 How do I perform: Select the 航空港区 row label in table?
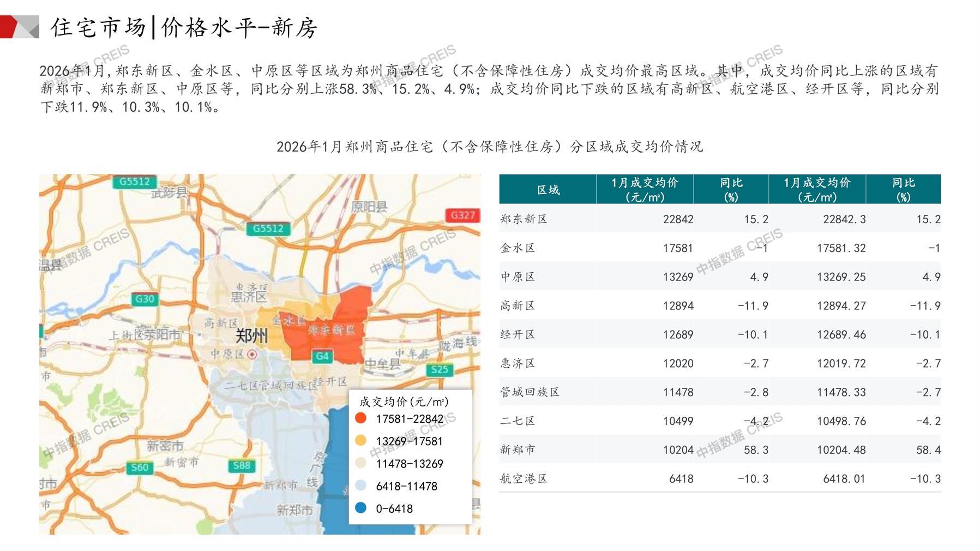tap(524, 479)
